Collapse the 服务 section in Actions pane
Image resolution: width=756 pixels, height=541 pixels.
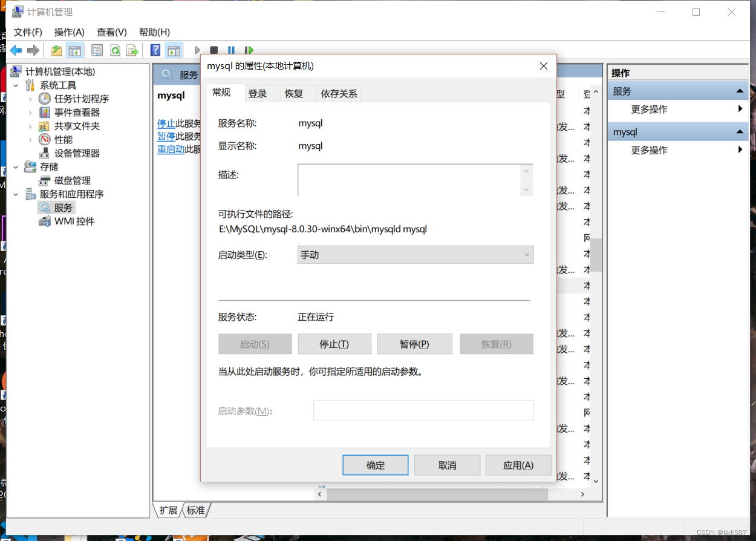[x=739, y=91]
